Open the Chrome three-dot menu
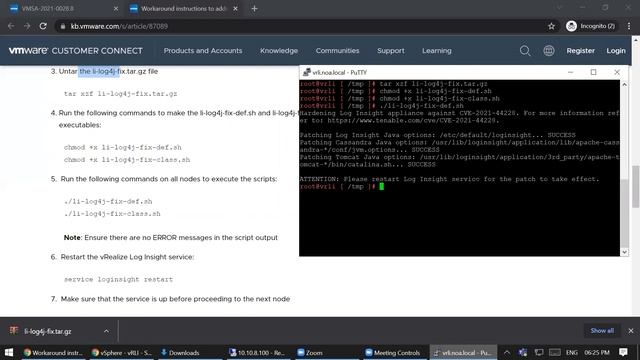640x360 pixels. [x=629, y=26]
